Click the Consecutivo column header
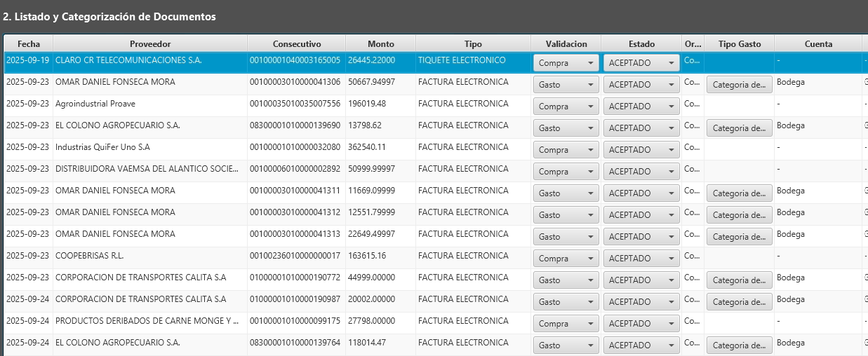 296,43
